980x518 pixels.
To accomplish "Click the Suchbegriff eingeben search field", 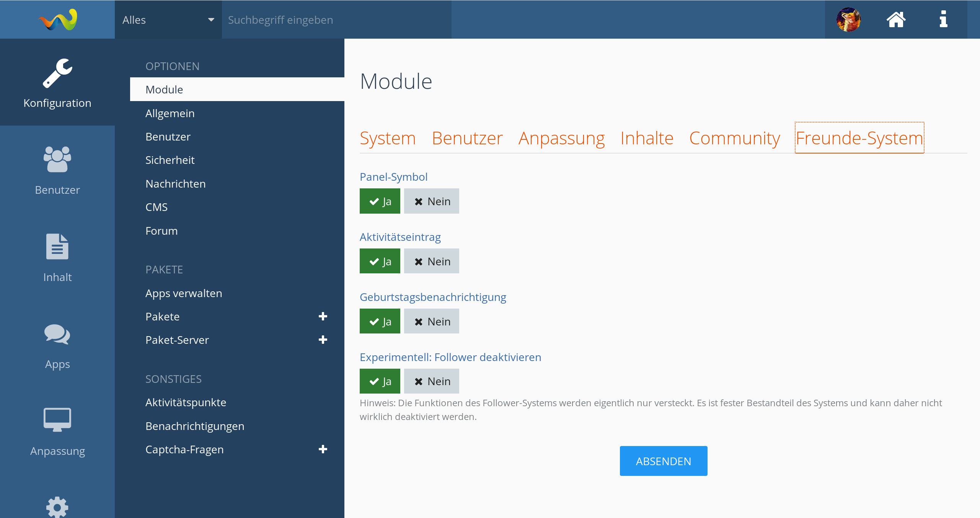I will [336, 20].
